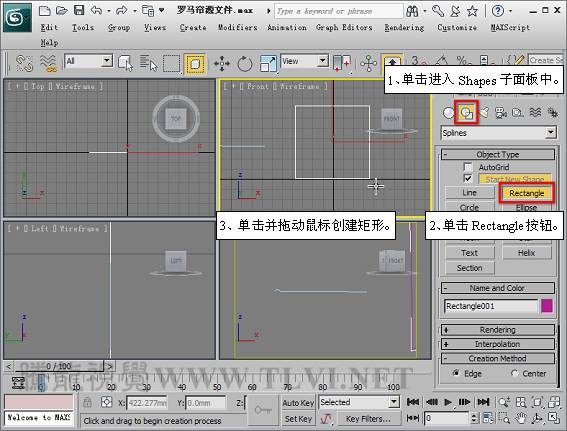Click the Rectangle001 name field
The width and height of the screenshot is (567, 431).
(490, 306)
